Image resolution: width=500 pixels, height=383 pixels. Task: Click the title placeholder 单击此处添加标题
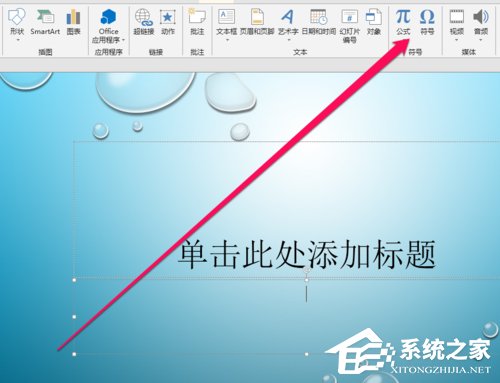[307, 255]
